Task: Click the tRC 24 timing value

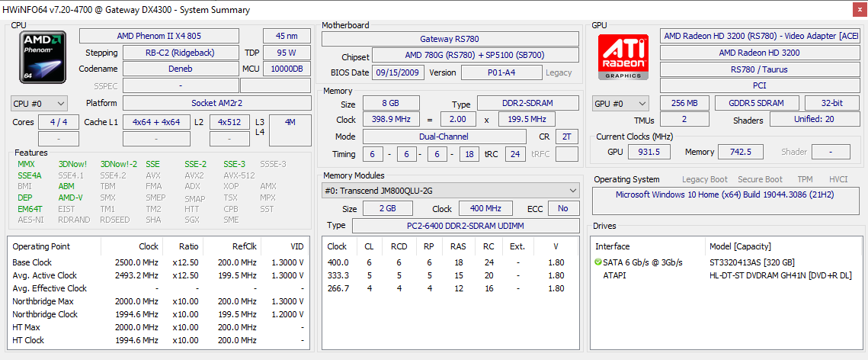Action: point(515,154)
